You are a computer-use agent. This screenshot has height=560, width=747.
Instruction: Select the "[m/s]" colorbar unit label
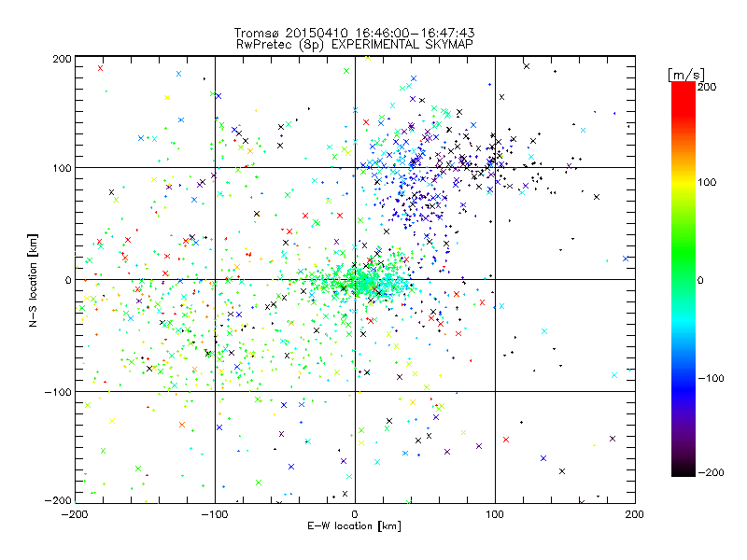[686, 75]
